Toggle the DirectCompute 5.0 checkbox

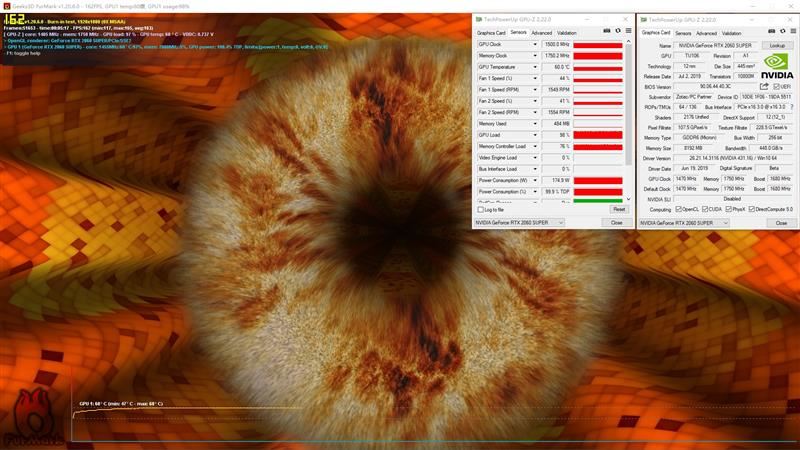point(752,209)
